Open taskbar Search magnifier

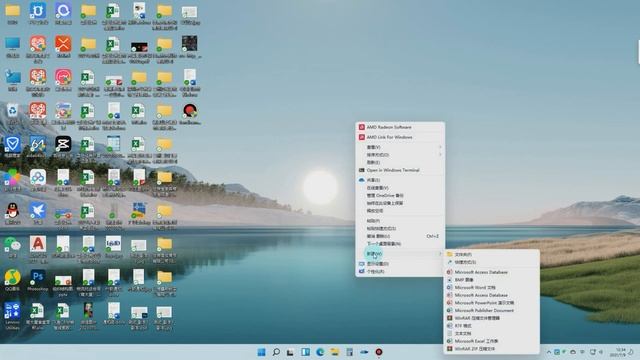point(276,352)
